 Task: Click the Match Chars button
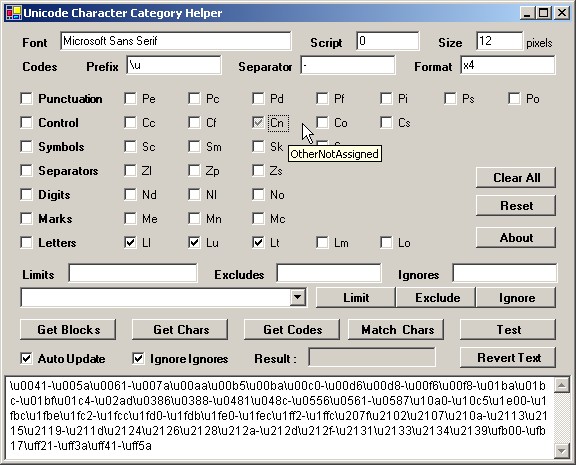pyautogui.click(x=396, y=329)
